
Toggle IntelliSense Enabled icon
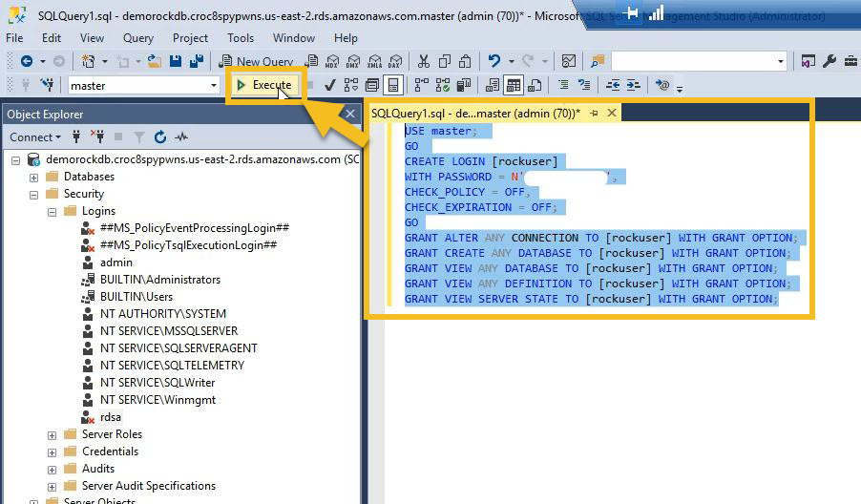[393, 85]
